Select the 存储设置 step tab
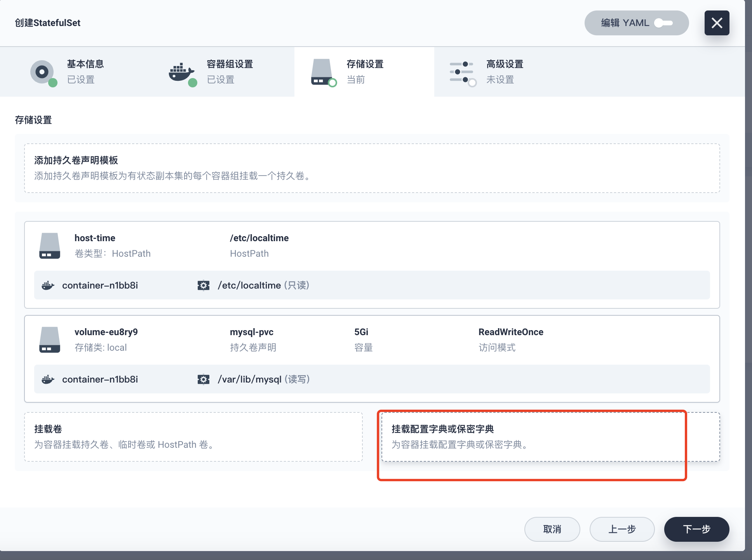The height and width of the screenshot is (560, 752). 364,72
